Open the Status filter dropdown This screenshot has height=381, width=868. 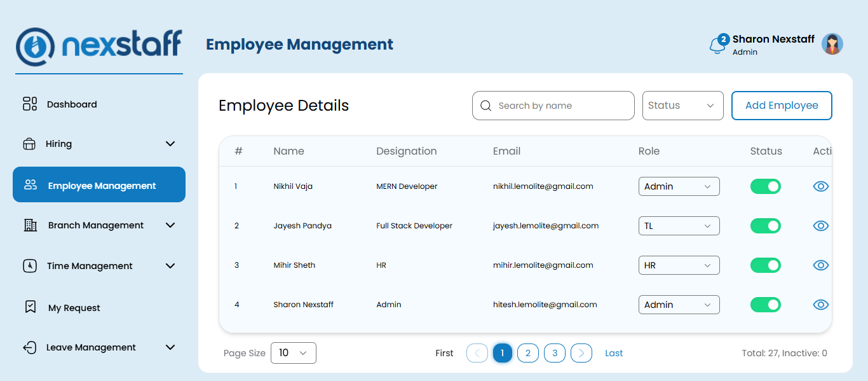point(682,106)
